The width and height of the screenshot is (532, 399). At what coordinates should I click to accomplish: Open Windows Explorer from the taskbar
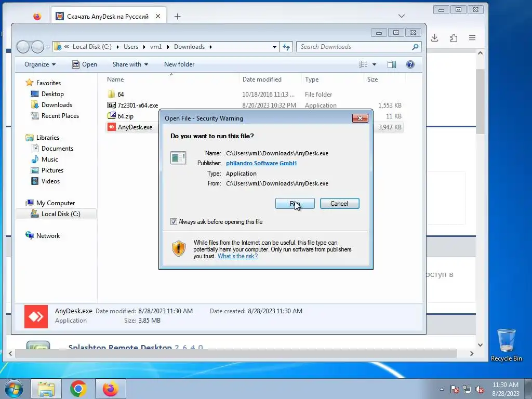46,389
